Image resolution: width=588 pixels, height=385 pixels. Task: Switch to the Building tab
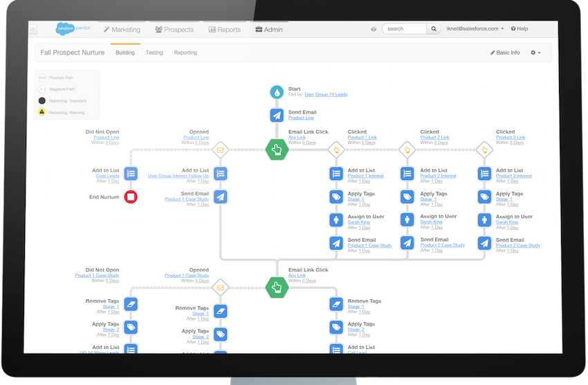coord(125,53)
